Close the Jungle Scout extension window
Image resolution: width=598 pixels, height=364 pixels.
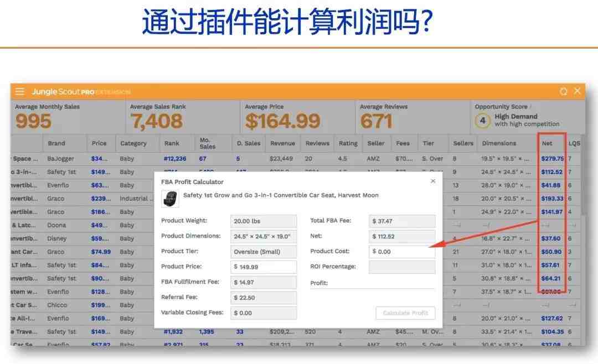point(577,91)
